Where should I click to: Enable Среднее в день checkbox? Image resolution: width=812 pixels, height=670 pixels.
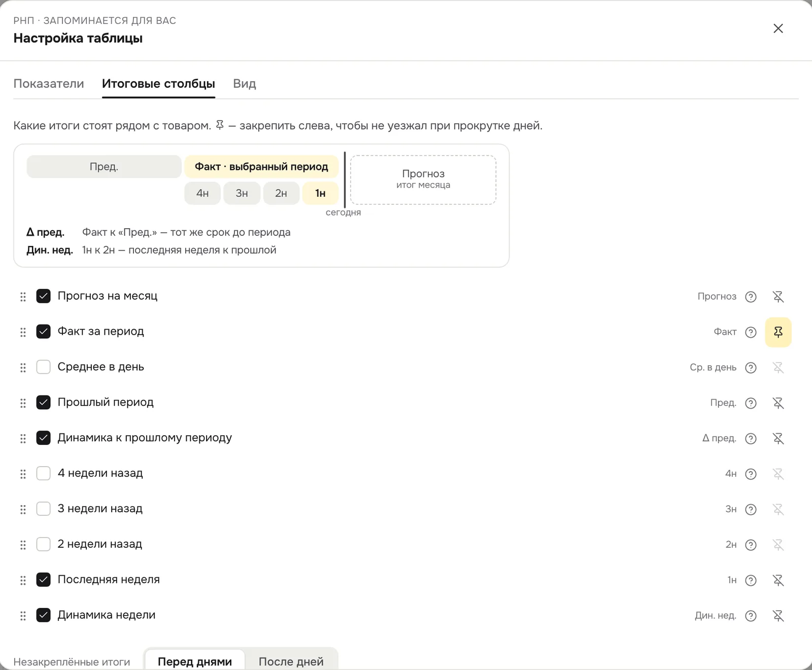(x=44, y=367)
